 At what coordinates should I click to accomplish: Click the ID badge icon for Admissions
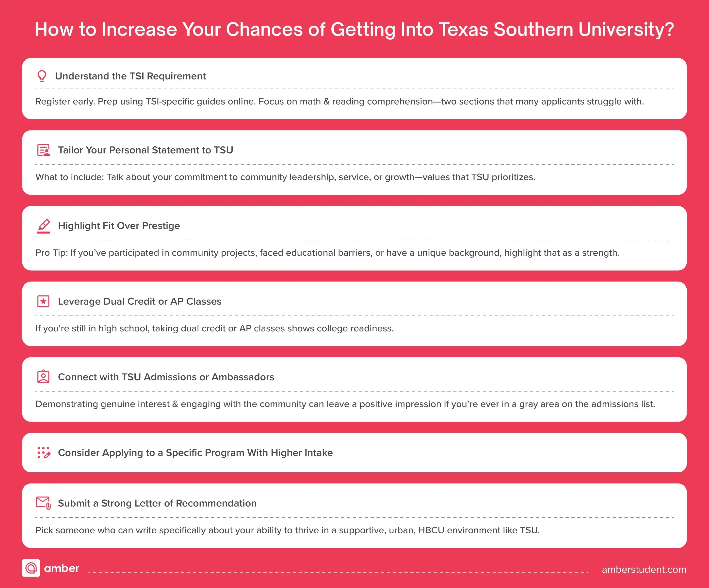pyautogui.click(x=43, y=376)
